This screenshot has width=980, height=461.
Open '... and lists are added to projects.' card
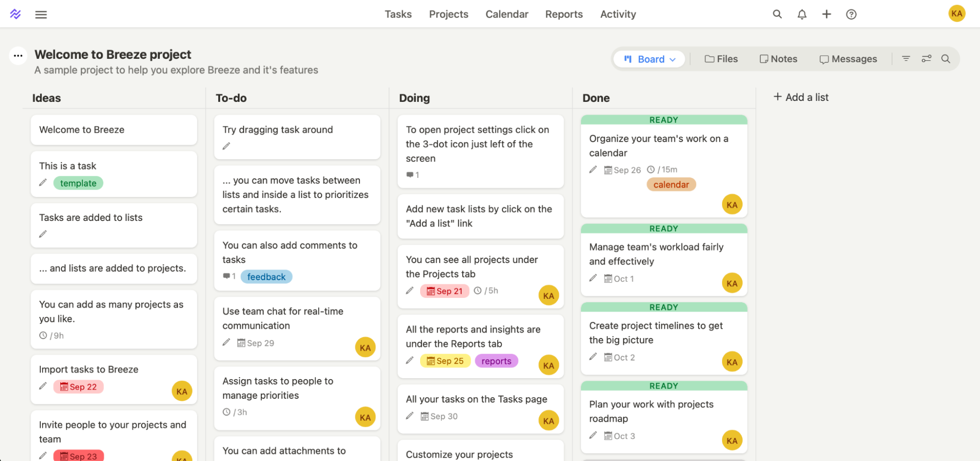pyautogui.click(x=114, y=268)
